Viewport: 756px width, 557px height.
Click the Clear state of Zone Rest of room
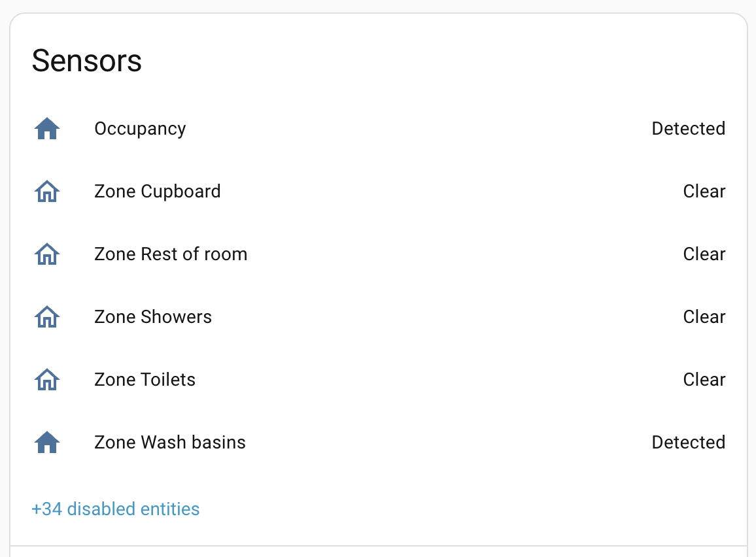[x=704, y=254]
